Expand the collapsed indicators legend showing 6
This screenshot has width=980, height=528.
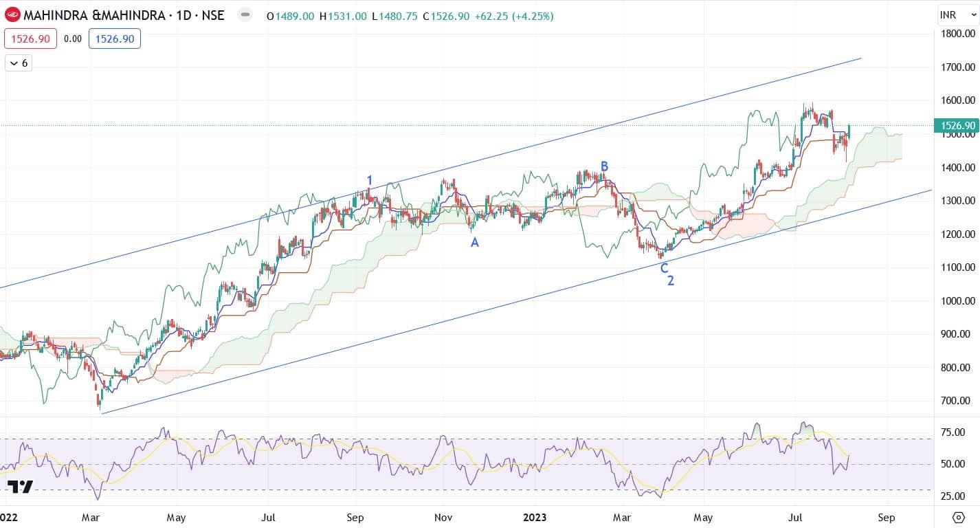pyautogui.click(x=19, y=63)
